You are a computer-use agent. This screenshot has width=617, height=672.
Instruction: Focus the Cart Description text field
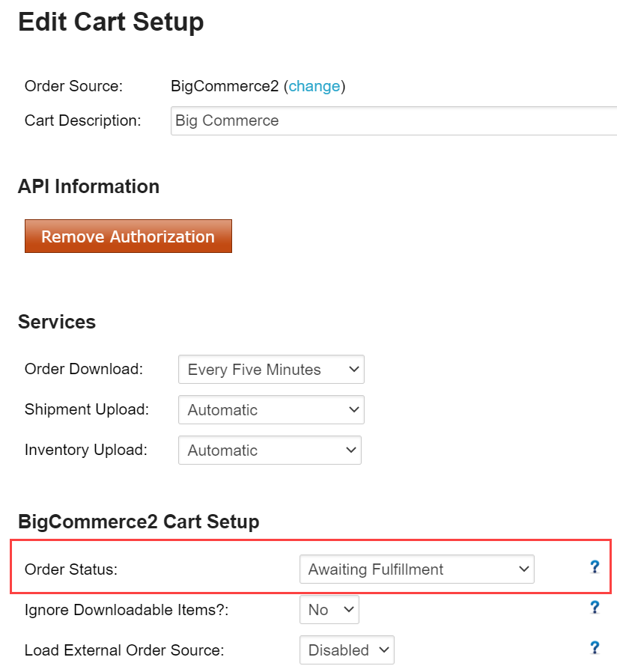[x=394, y=121]
